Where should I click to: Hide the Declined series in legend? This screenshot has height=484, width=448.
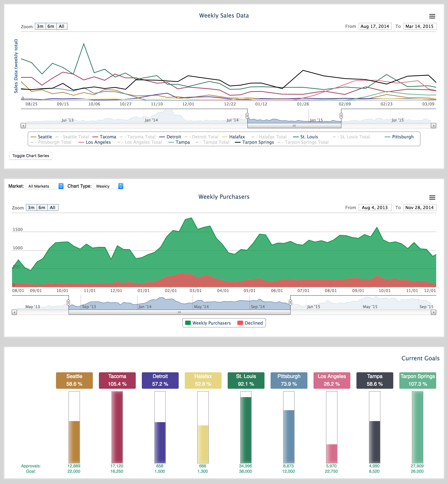click(x=253, y=323)
